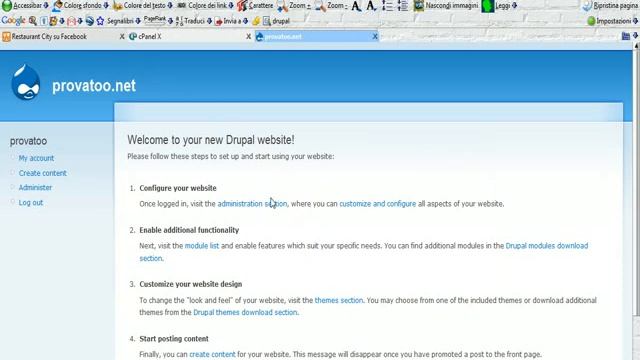640x360 pixels.
Task: Click the drupal search term button
Action: click(276, 21)
